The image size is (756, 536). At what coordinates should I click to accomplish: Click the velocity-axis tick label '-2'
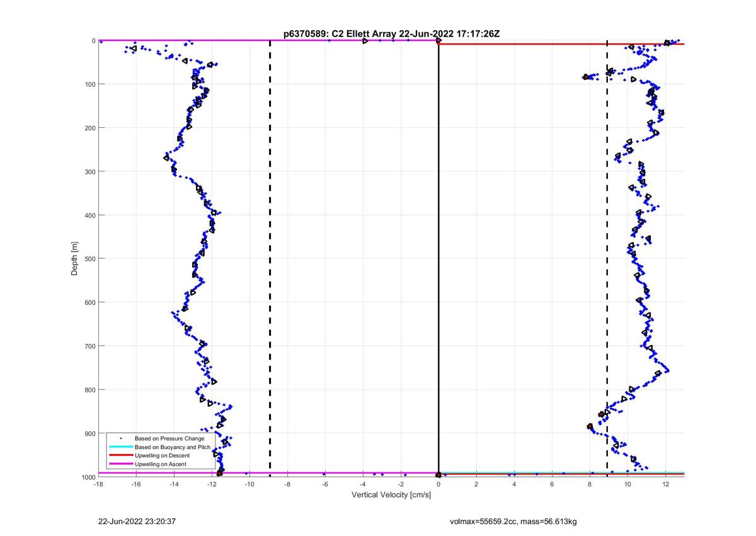point(401,484)
